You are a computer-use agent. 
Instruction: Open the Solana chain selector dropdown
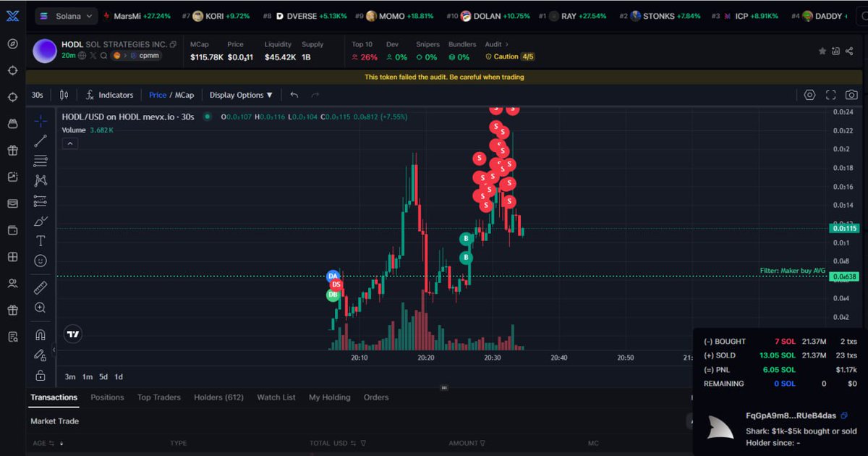(65, 16)
